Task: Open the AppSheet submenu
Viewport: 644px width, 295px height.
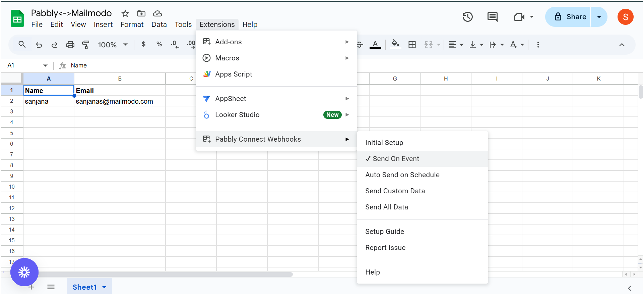Action: [276, 99]
